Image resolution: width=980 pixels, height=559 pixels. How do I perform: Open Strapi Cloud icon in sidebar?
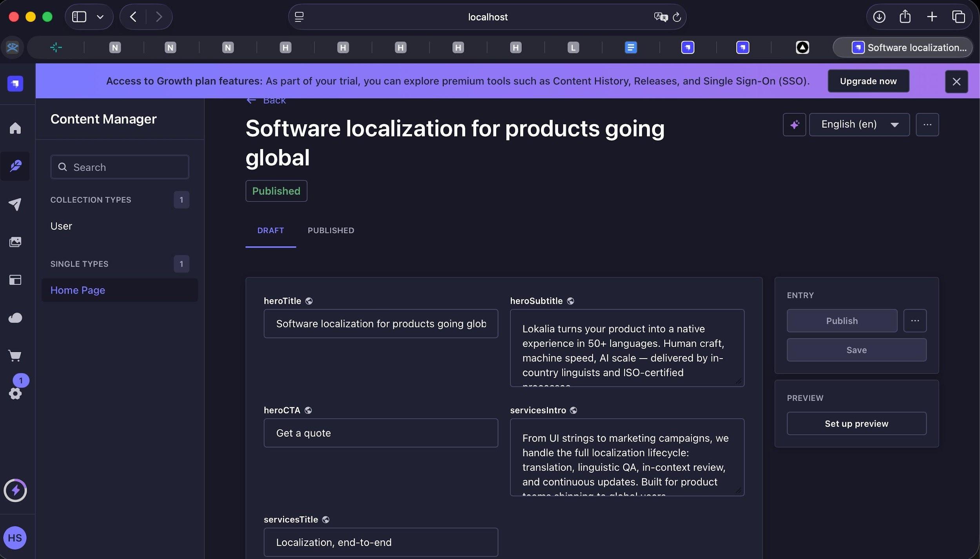click(x=15, y=318)
